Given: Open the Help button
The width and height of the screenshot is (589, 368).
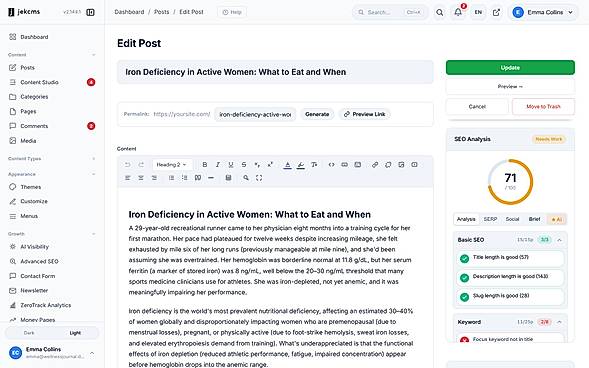Looking at the screenshot, I should (x=232, y=12).
